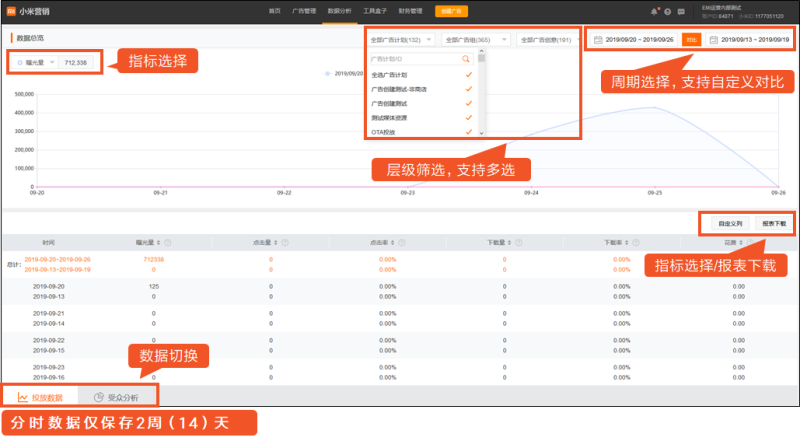Click calendar icon of 2019/09/20 date range
Viewport: 800px width, 441px height.
click(598, 40)
